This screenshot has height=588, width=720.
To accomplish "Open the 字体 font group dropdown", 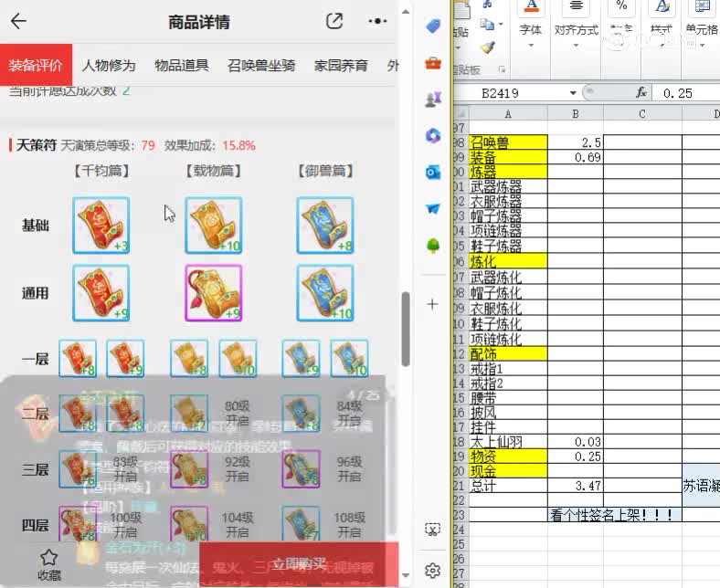I will [531, 45].
